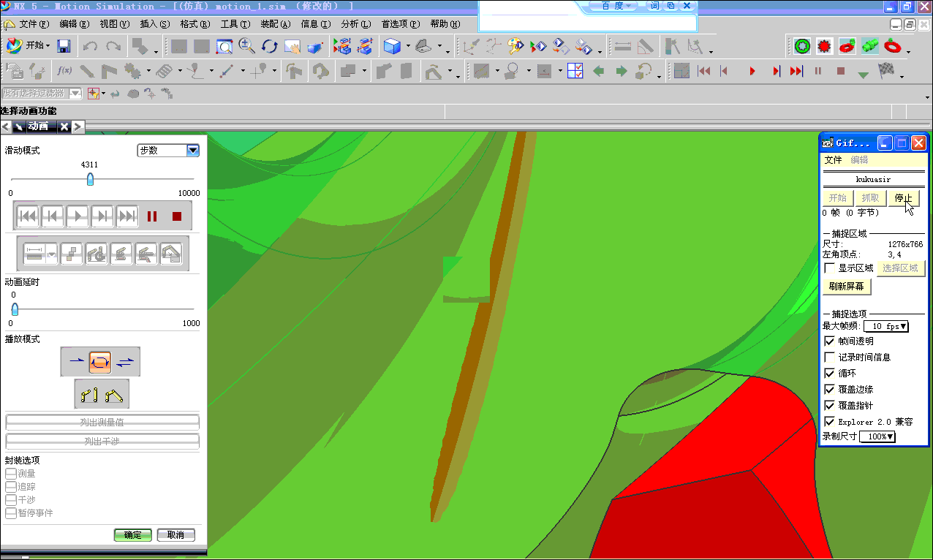Click the 滑动模式 slider handle at 4311
The image size is (933, 560).
click(x=90, y=179)
